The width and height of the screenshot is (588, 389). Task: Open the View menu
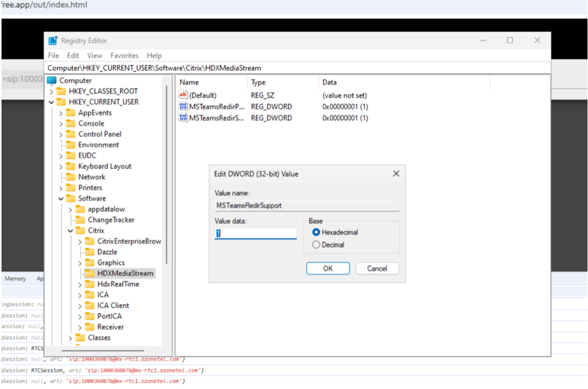coord(95,55)
